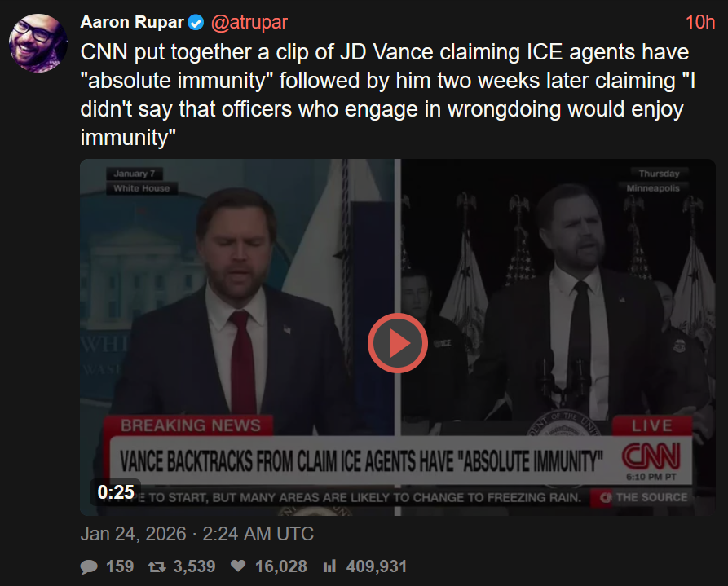Click the retweet arrows icon
Screen dimensions: 728x586
157,566
